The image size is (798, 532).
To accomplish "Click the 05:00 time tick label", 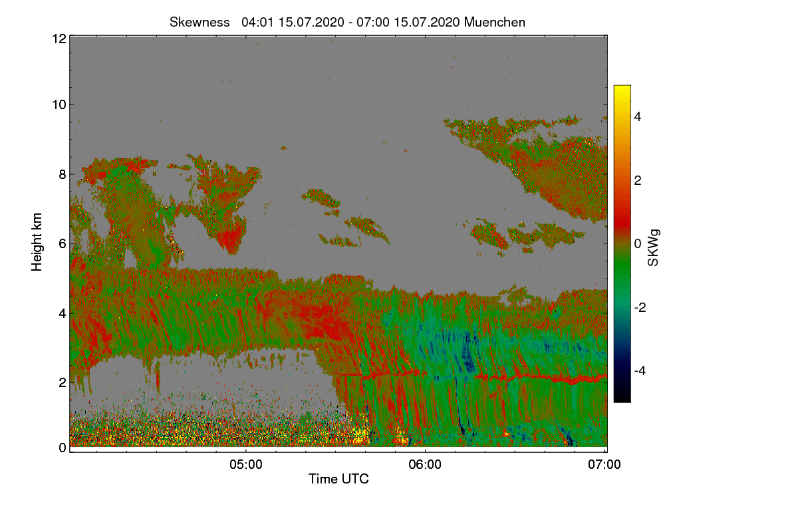I will pos(245,465).
